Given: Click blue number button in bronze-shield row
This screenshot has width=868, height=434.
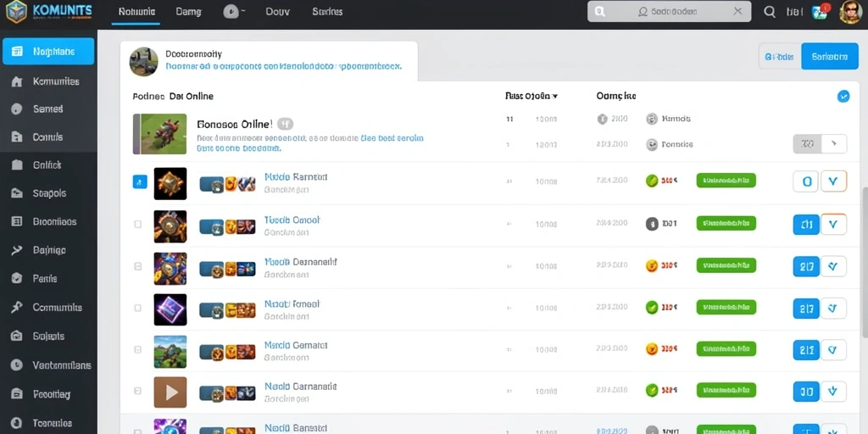Looking at the screenshot, I should 806,224.
